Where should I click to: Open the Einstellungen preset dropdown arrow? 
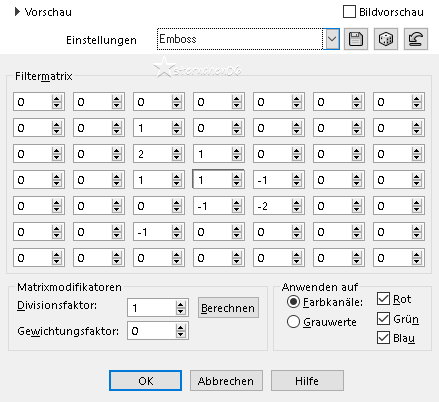[x=331, y=39]
